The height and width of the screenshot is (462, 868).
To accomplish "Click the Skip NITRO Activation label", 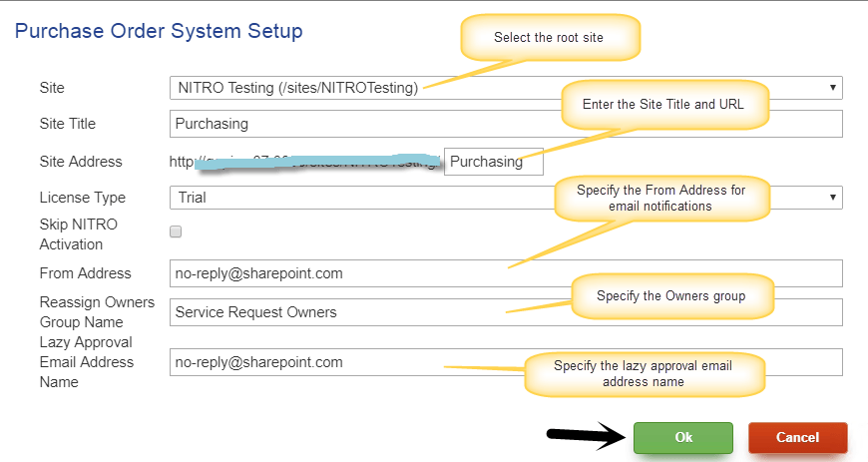I will (x=78, y=234).
